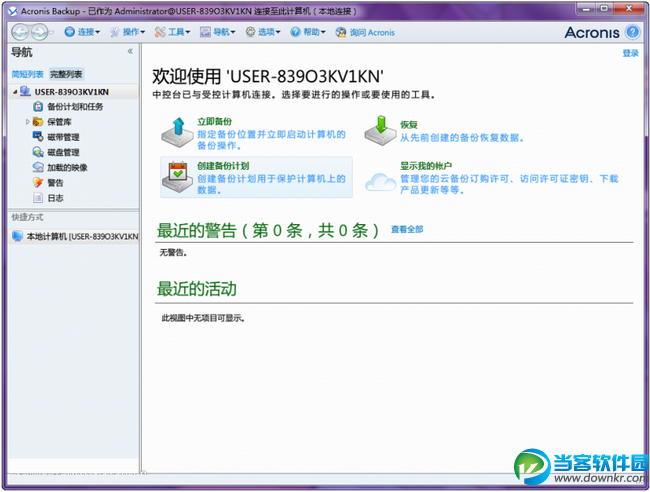
Task: Click the 创建备份计划 calendar icon
Action: click(x=177, y=177)
